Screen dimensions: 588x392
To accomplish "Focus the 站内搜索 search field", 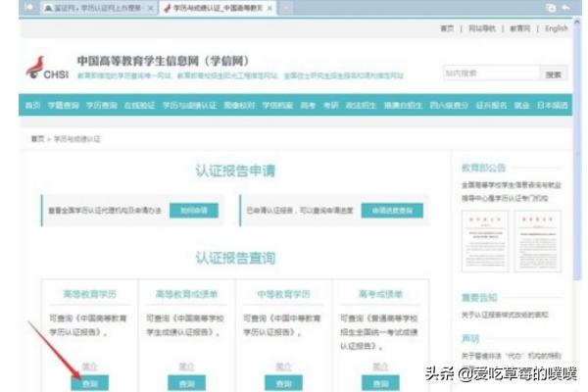I will 491,73.
